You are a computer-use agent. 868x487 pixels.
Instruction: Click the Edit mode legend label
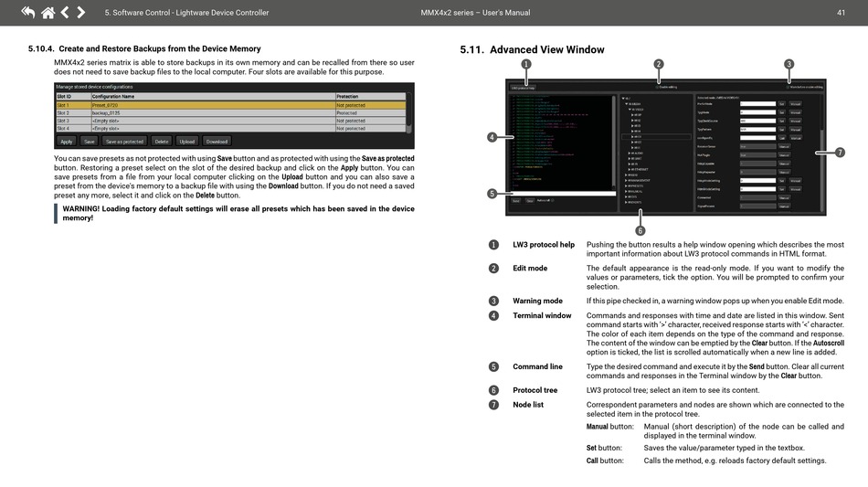[530, 268]
